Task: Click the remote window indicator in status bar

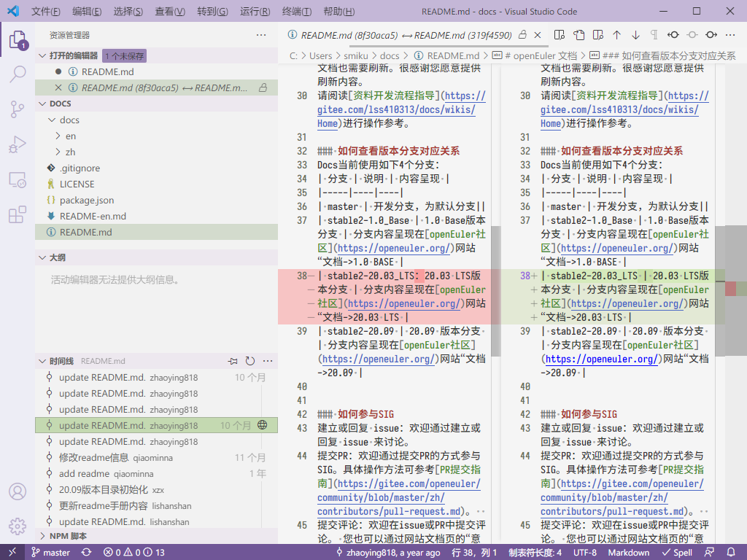Action: coord(12,552)
